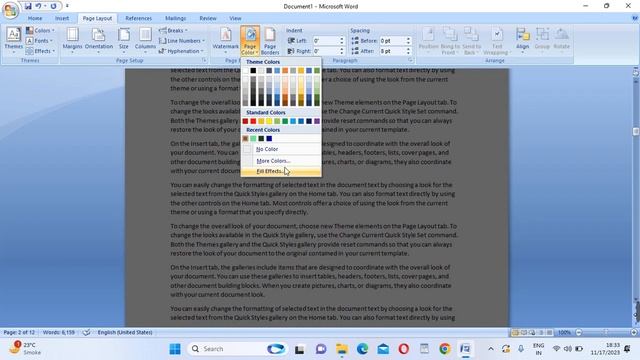Undo the last action
Image resolution: width=640 pixels, height=360 pixels.
38,6
